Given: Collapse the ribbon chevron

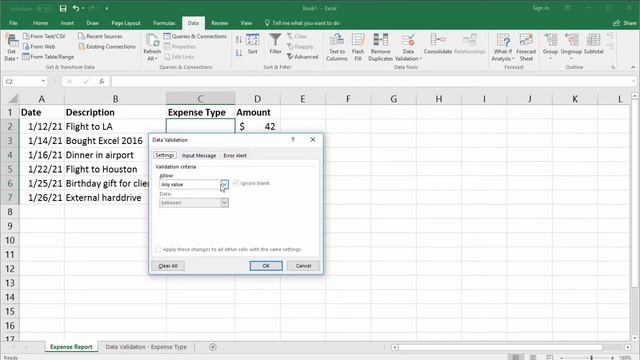Looking at the screenshot, I should (x=633, y=67).
